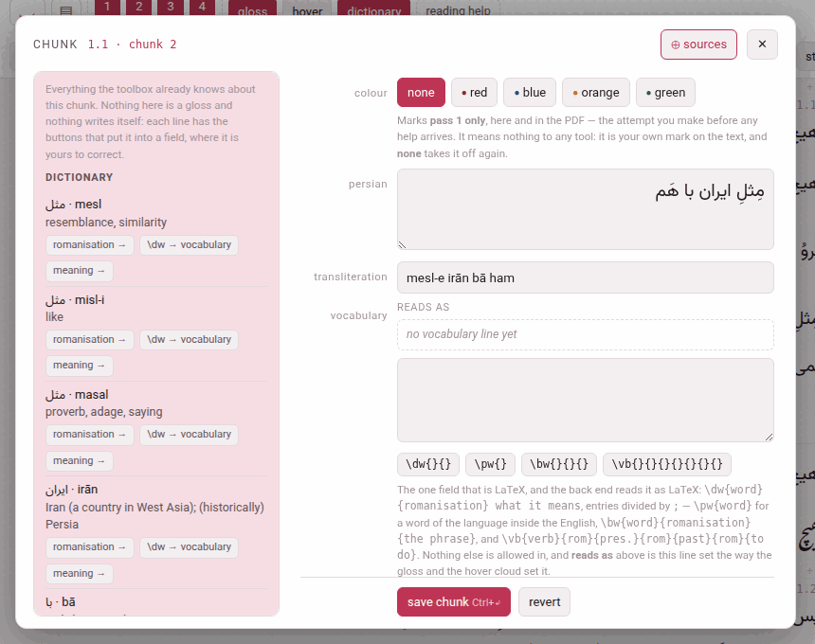Add mesl \dw to vocabulary
The height and width of the screenshot is (644, 815).
point(189,245)
